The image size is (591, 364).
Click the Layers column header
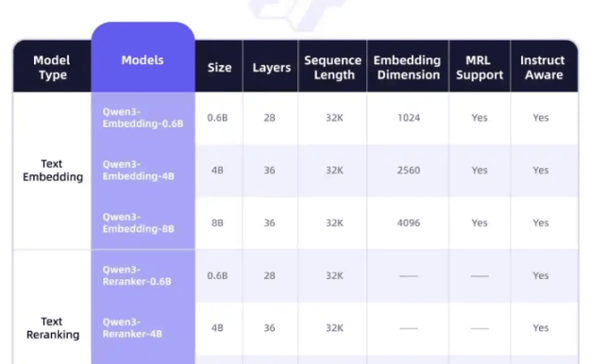[x=271, y=67]
